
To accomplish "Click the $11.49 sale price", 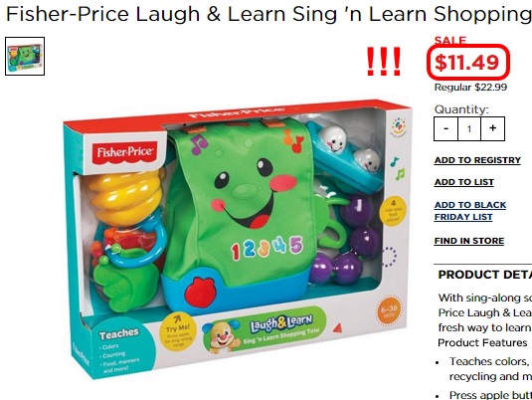I will point(467,63).
